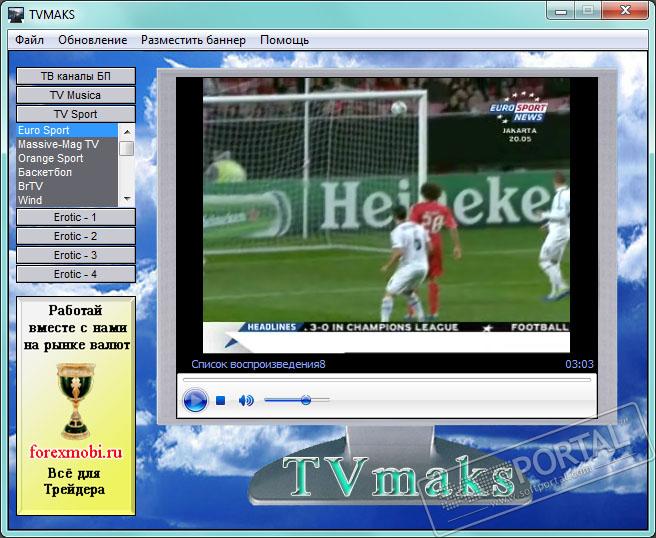Expand the TV Musica category
Image resolution: width=656 pixels, height=538 pixels.
pos(76,95)
